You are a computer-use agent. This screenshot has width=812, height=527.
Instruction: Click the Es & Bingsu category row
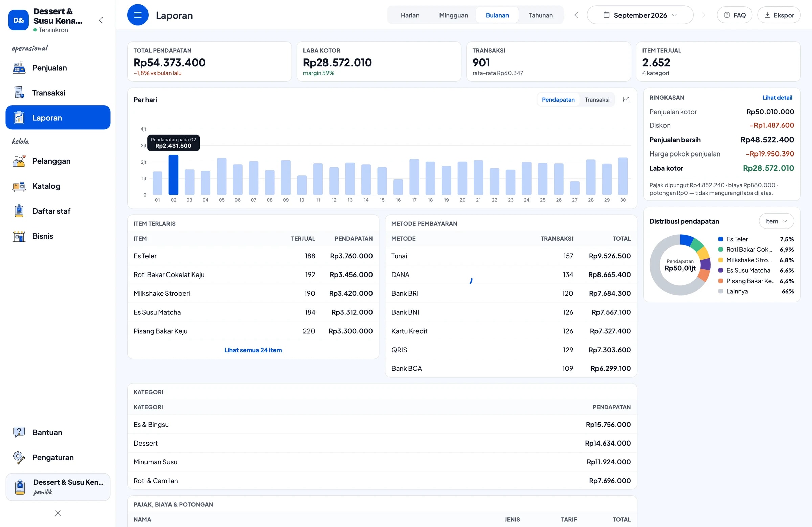pos(382,424)
